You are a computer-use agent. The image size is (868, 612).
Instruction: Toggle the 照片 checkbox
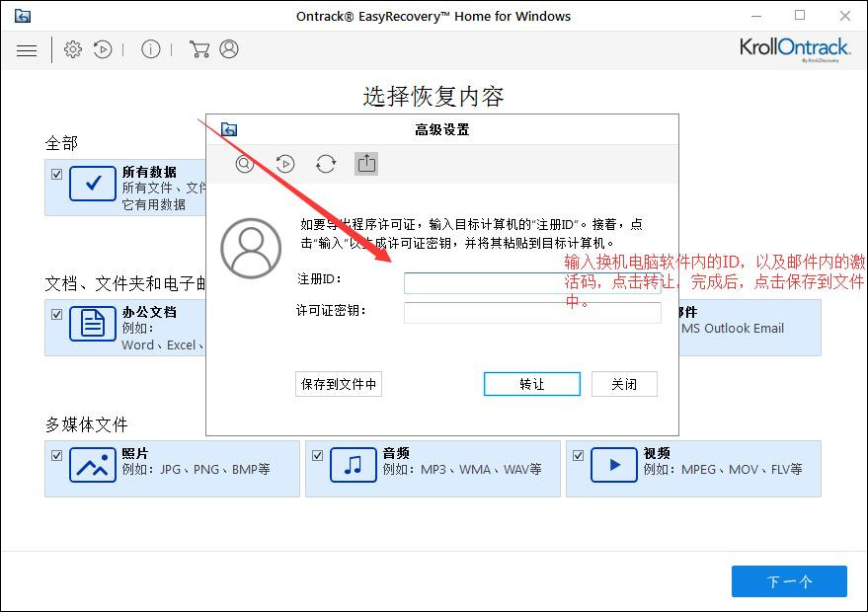coord(56,455)
